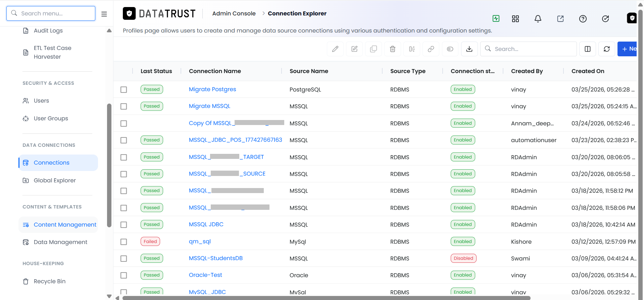Open Audit Logs in sidebar
Screen dimensions: 644x300
point(48,31)
